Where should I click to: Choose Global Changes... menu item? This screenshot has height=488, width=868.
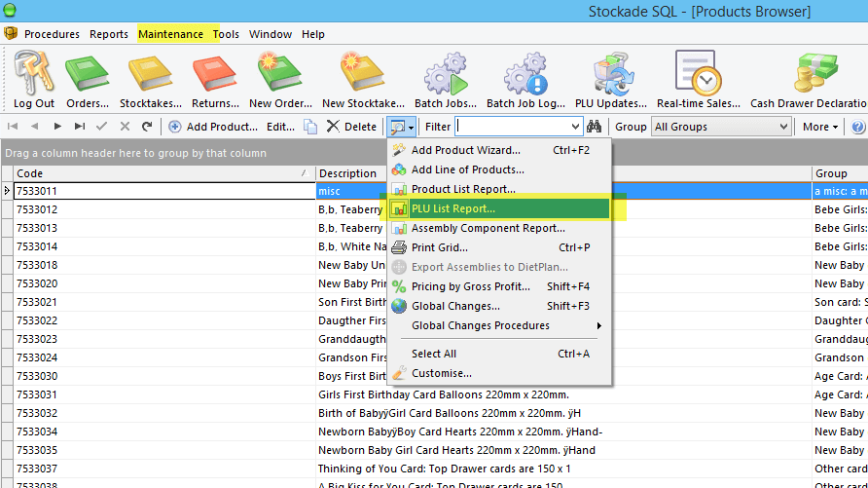pos(500,306)
